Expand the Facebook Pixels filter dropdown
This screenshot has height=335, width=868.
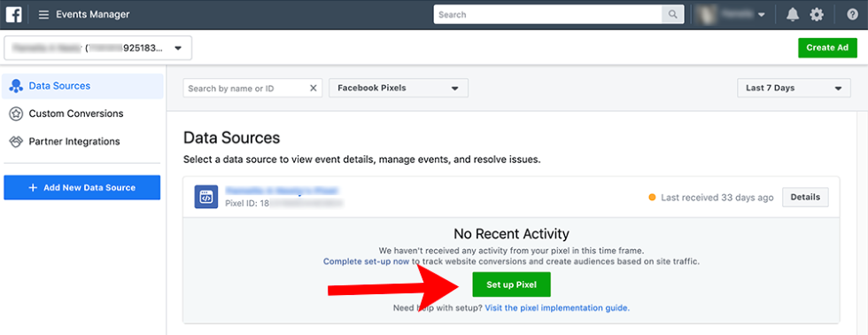[x=399, y=88]
